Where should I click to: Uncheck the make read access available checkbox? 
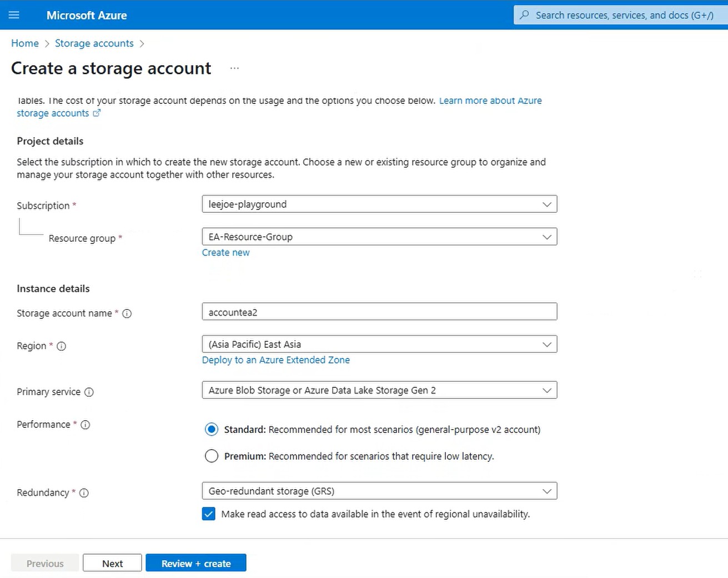(x=209, y=514)
